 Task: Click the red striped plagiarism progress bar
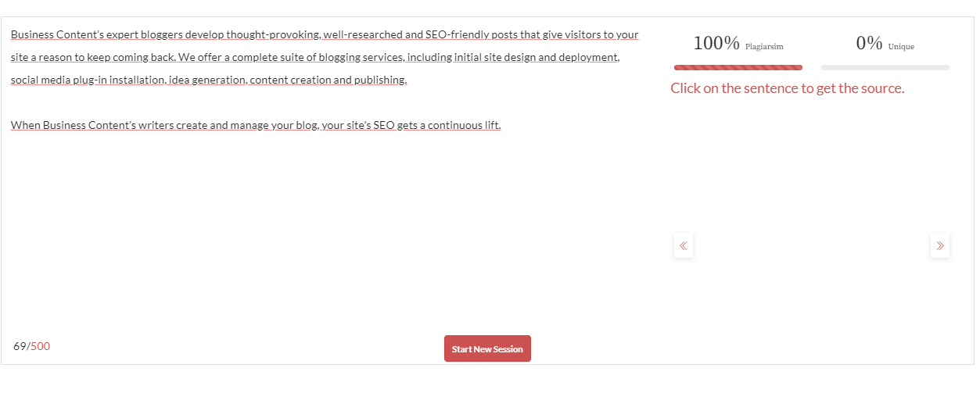[x=738, y=68]
